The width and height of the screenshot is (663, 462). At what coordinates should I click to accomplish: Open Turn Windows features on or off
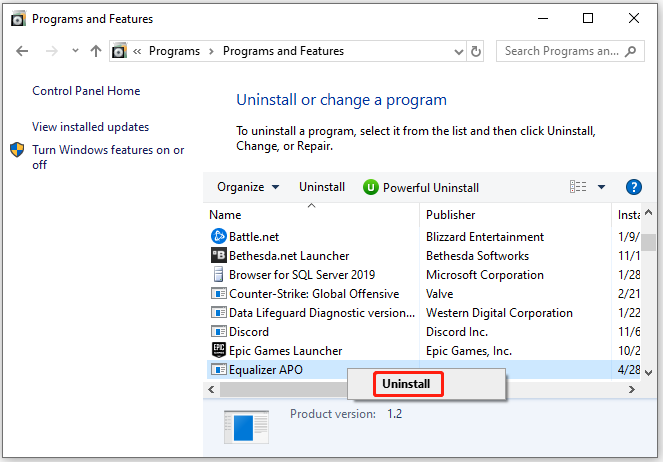pyautogui.click(x=108, y=157)
